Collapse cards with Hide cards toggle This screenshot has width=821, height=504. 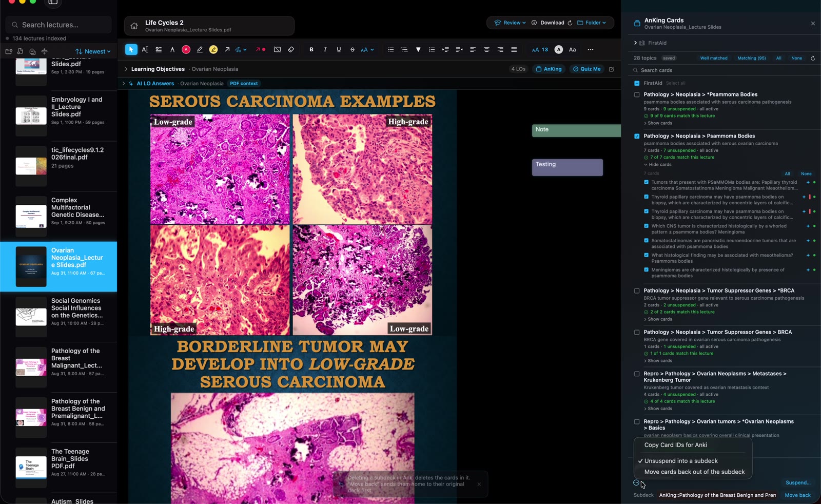[x=658, y=165]
